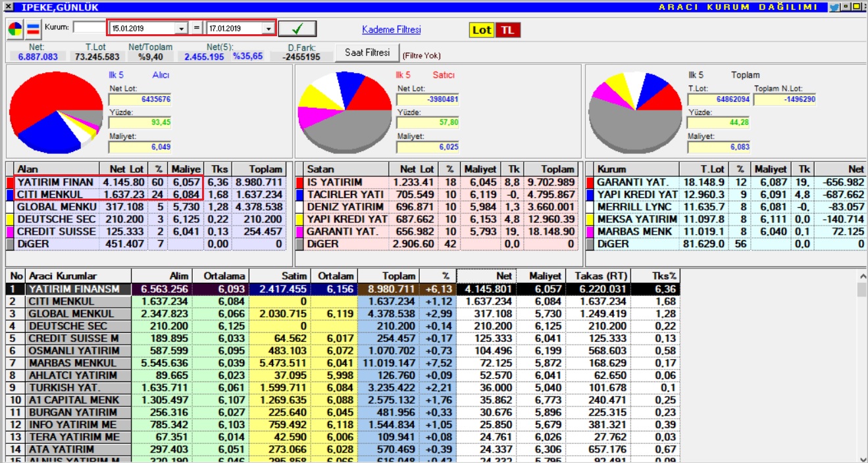Screen dimensions: 868x463
Task: Click Toplam N.Lot field -1496290
Action: click(785, 99)
